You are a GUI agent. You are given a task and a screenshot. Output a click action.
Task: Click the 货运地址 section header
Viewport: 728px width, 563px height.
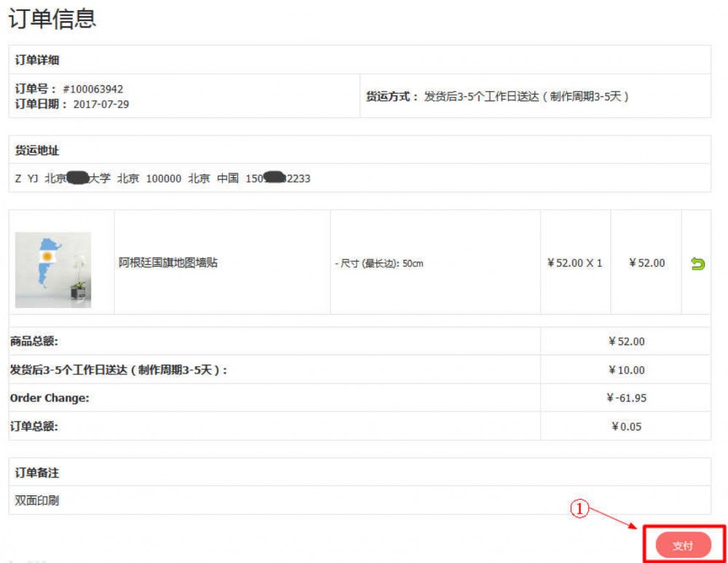(x=37, y=150)
